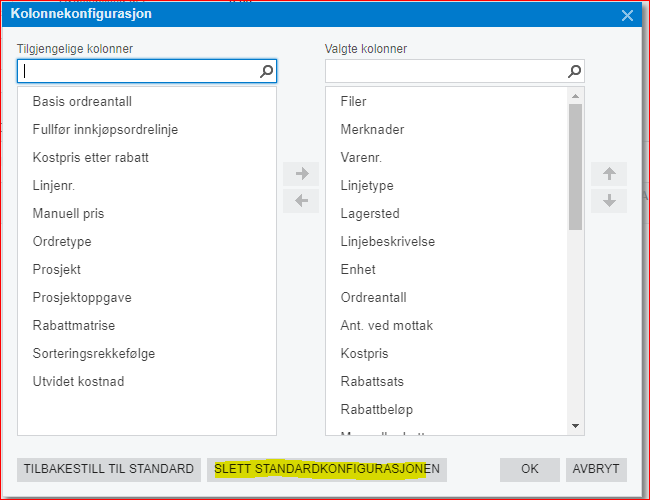This screenshot has width=650, height=500.
Task: Select Rabattmatrise in the available list
Action: [74, 325]
